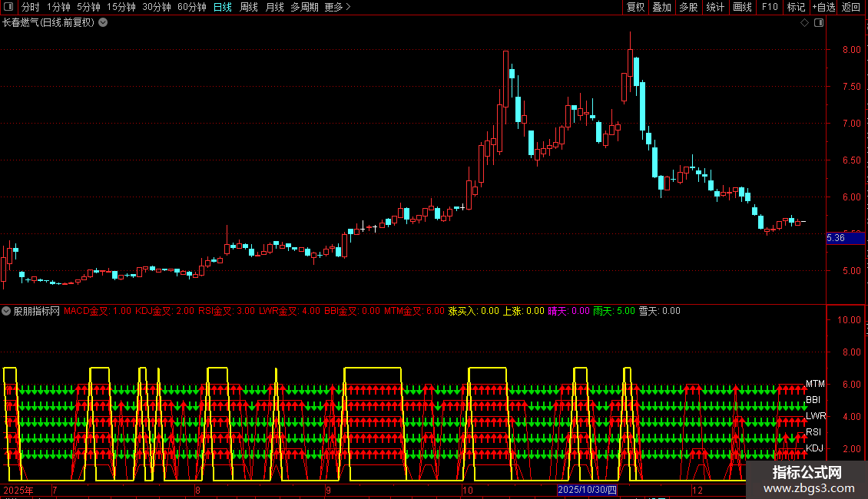
Task: Activate the 画线 drawing tool
Action: tap(742, 7)
